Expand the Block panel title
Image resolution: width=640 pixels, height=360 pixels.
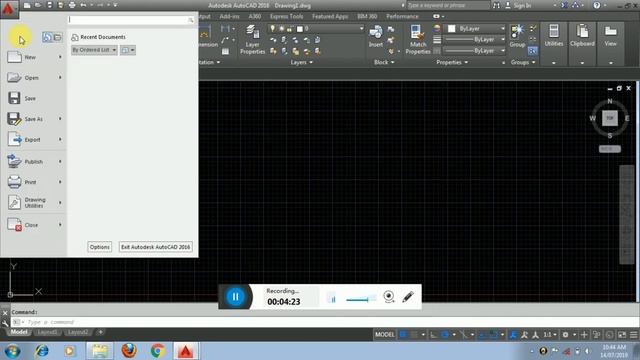click(384, 62)
